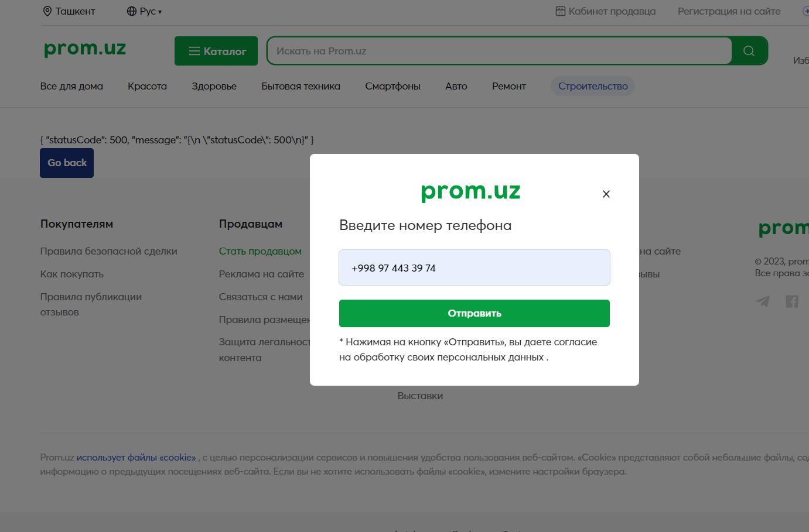The height and width of the screenshot is (532, 809).
Task: Select the Строительство category tab
Action: point(593,86)
